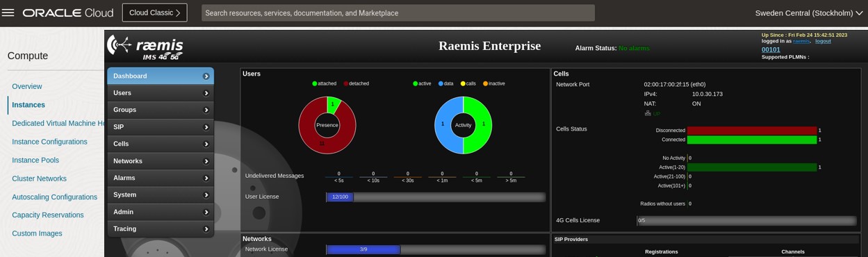Click the data legend dot
868x257 pixels.
441,83
